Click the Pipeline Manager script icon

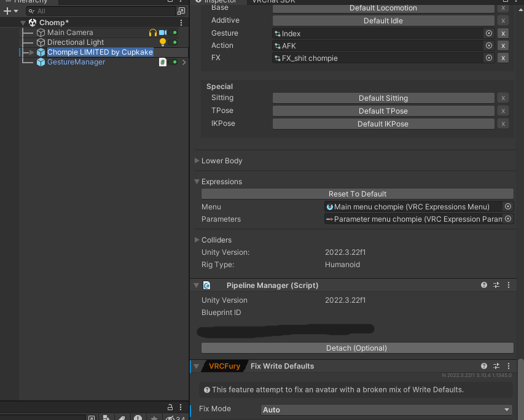click(207, 286)
